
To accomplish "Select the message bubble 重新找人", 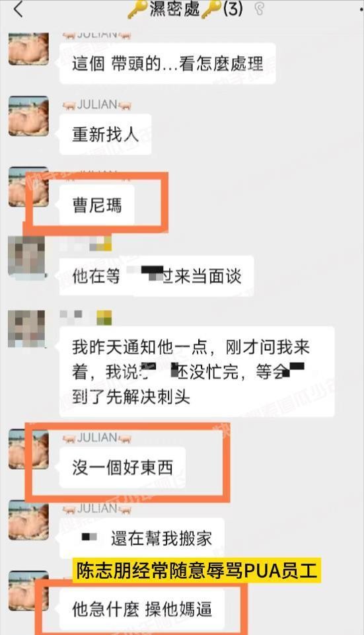I will coord(105,134).
